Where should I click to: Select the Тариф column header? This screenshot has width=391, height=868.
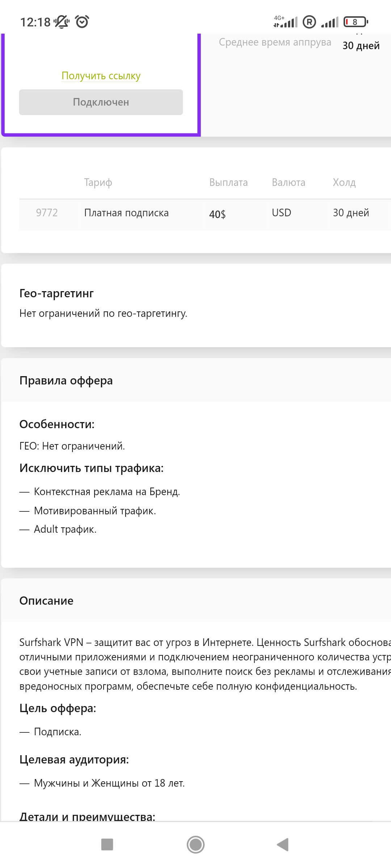click(98, 182)
